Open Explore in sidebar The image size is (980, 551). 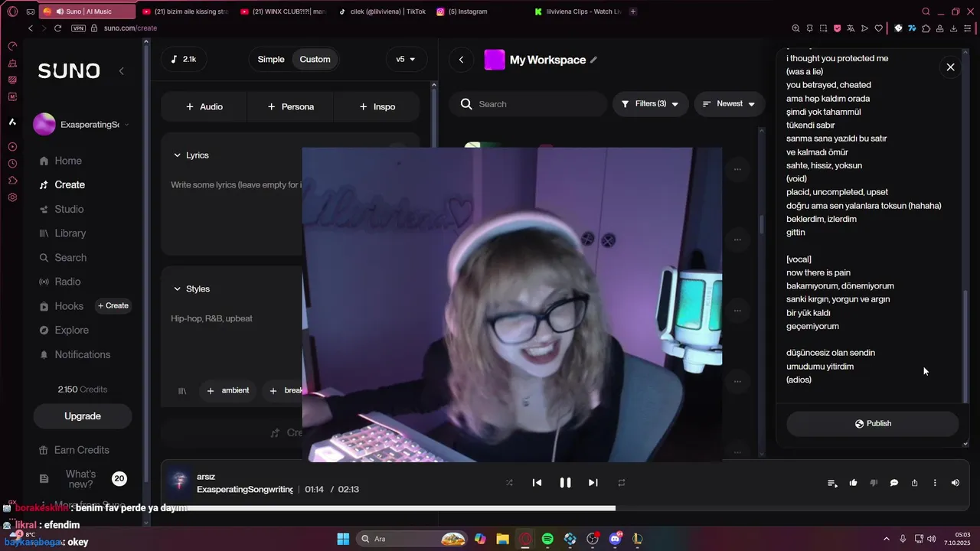pos(64,330)
